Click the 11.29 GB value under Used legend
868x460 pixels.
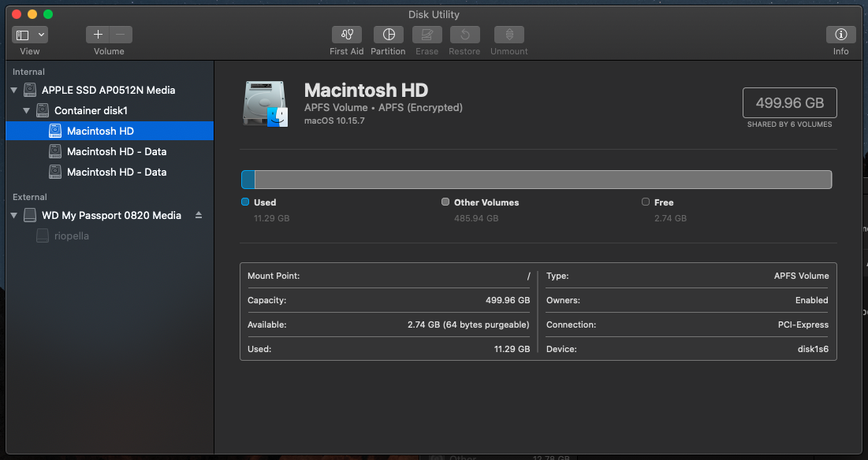tap(272, 218)
